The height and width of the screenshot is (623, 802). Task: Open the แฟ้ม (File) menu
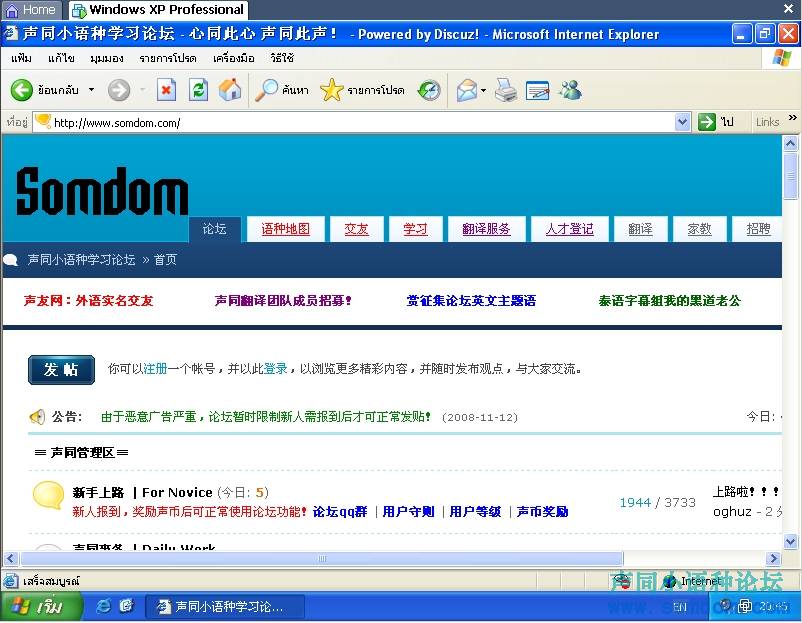point(21,58)
